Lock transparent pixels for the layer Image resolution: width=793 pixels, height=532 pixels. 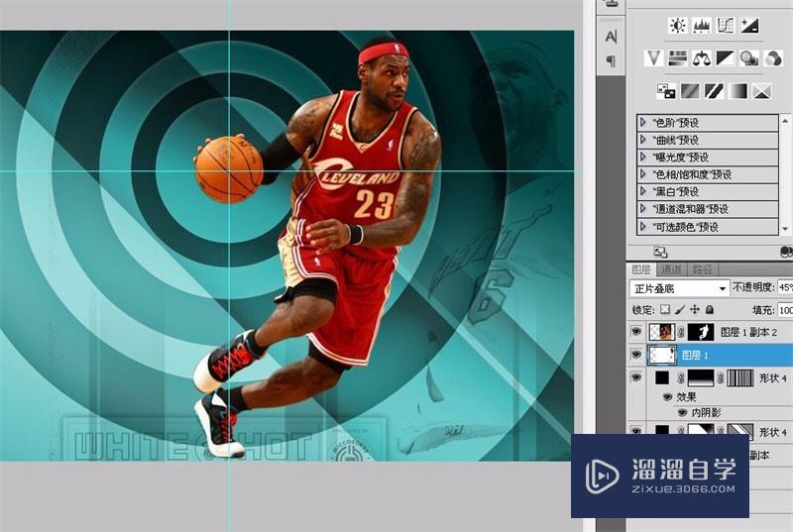point(665,309)
